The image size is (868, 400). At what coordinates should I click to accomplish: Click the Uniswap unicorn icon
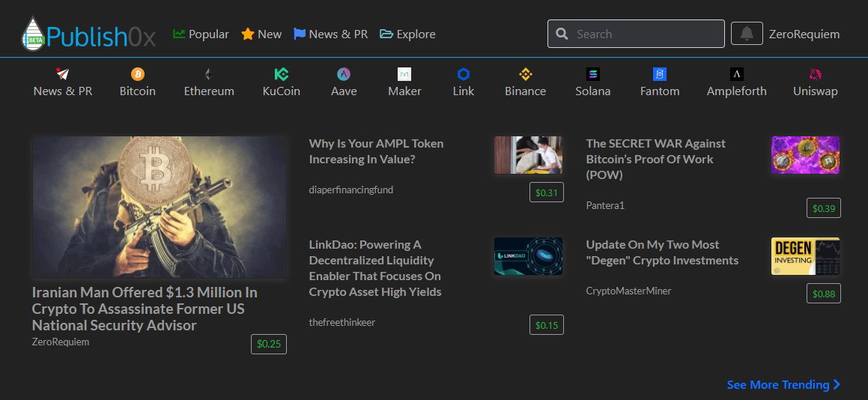tap(816, 74)
